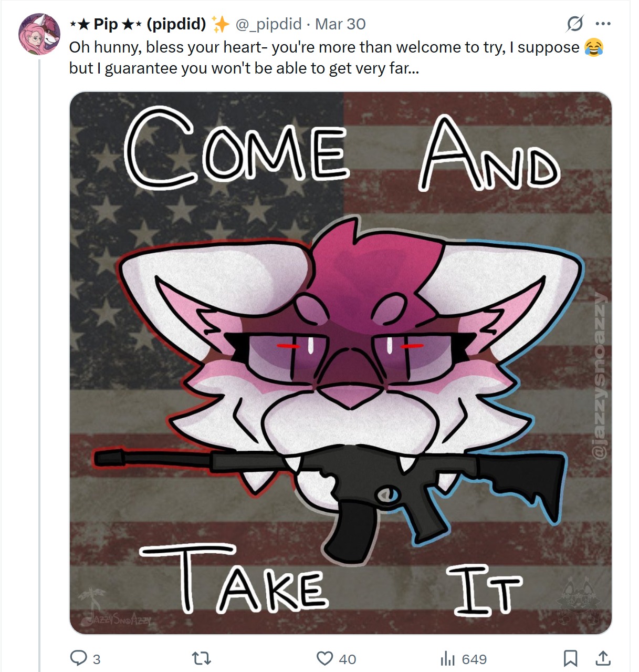Open the three-dot more options menu

[603, 24]
